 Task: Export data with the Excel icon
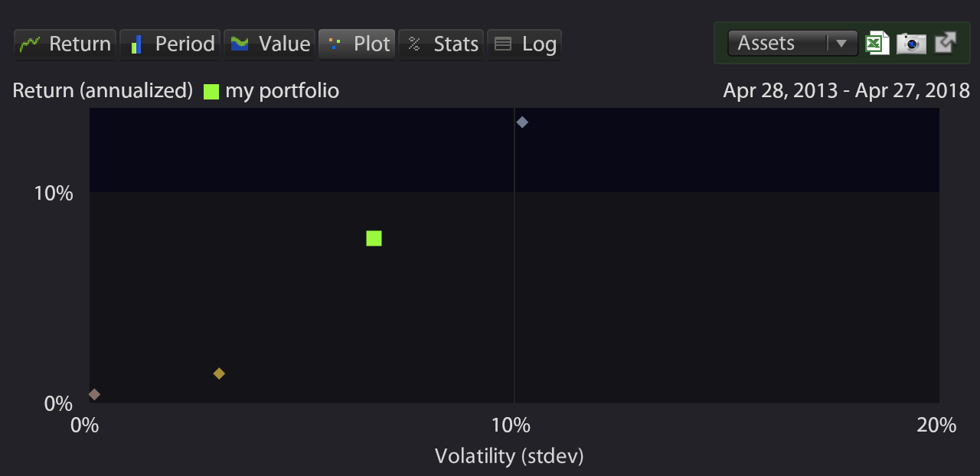[877, 43]
